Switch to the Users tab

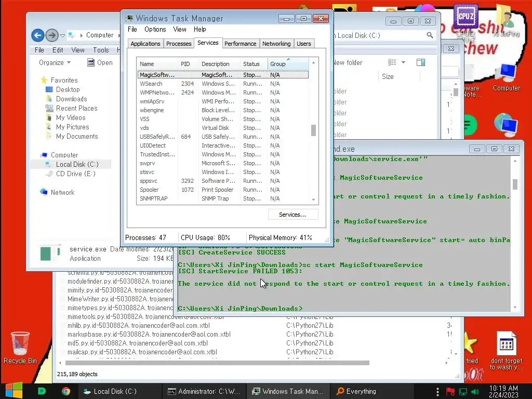pos(303,44)
